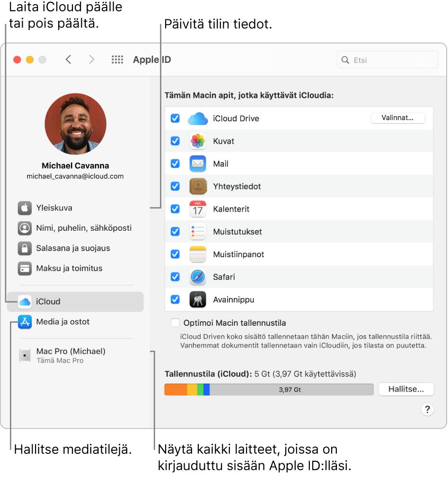Uncheck the Kuvat checkbox
This screenshot has height=478, width=448.
click(x=175, y=141)
